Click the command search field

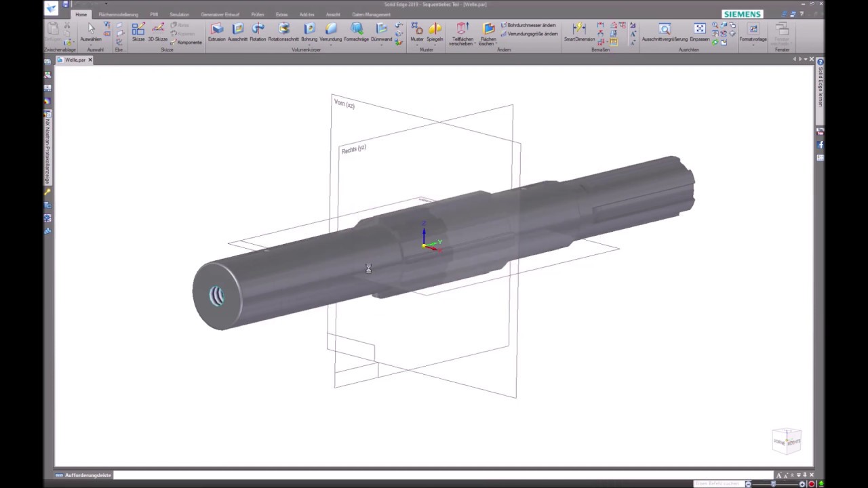(718, 484)
